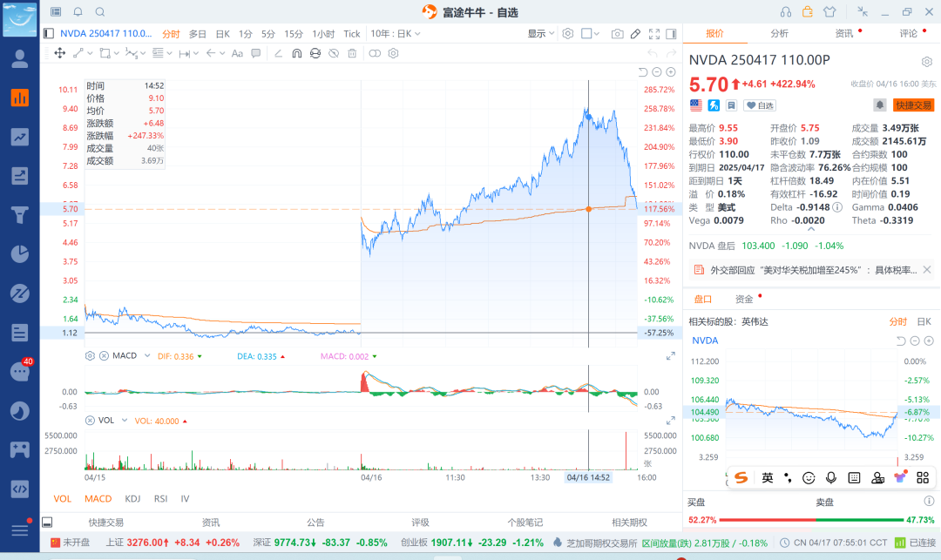The width and height of the screenshot is (941, 560).
Task: Open MACD indicator settings gear
Action: pos(90,355)
